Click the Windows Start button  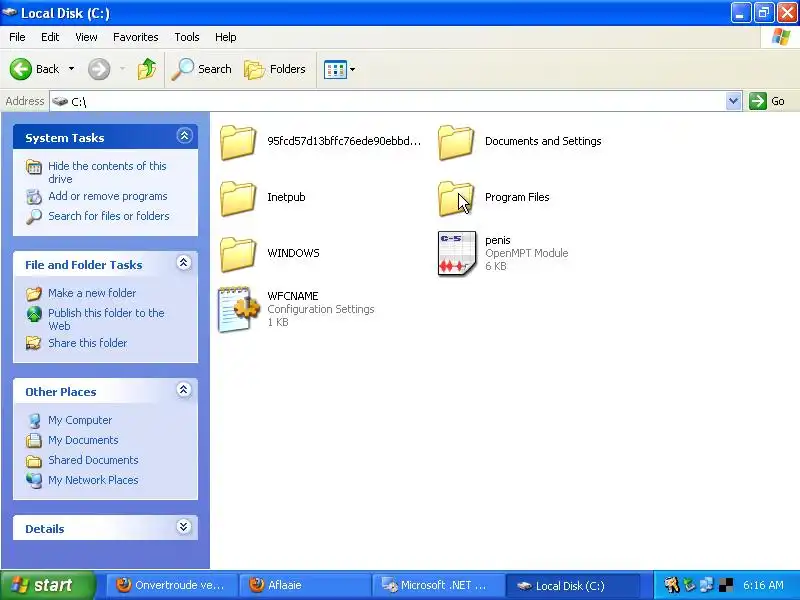point(47,585)
